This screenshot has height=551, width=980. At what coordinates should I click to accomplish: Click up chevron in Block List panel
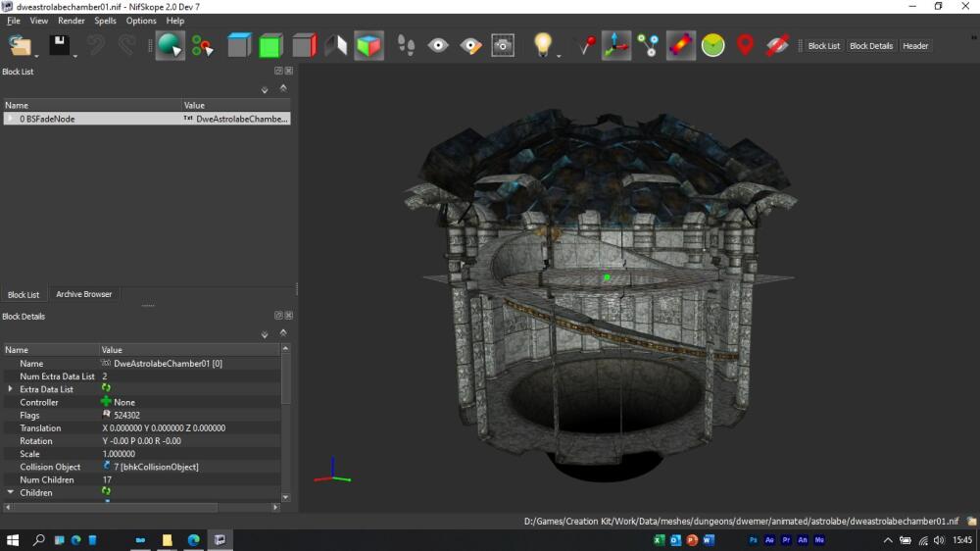click(283, 88)
